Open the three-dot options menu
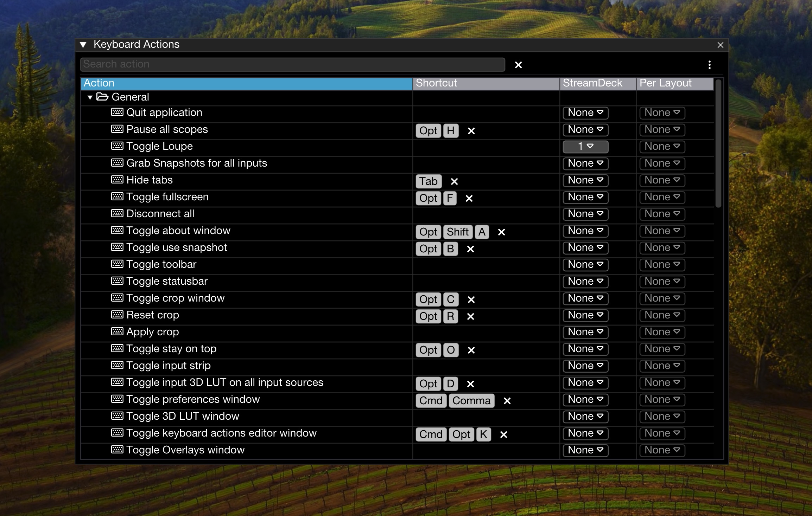This screenshot has height=516, width=812. (709, 65)
